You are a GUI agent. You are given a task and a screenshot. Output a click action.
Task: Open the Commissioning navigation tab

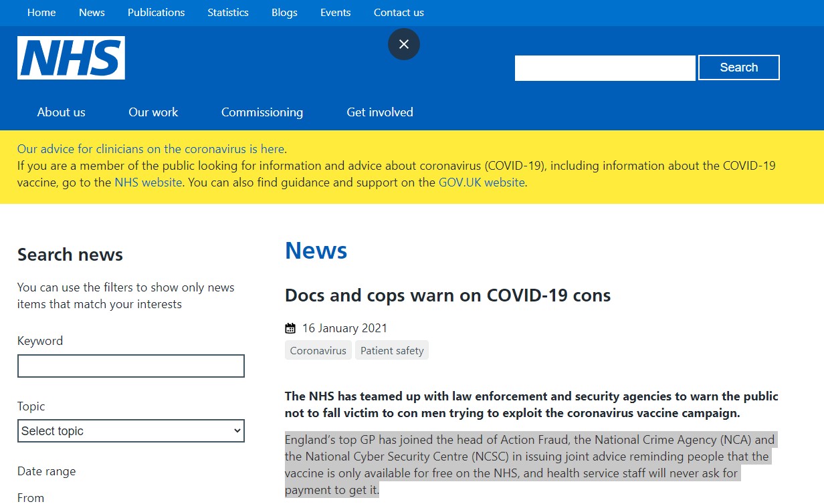coord(262,112)
